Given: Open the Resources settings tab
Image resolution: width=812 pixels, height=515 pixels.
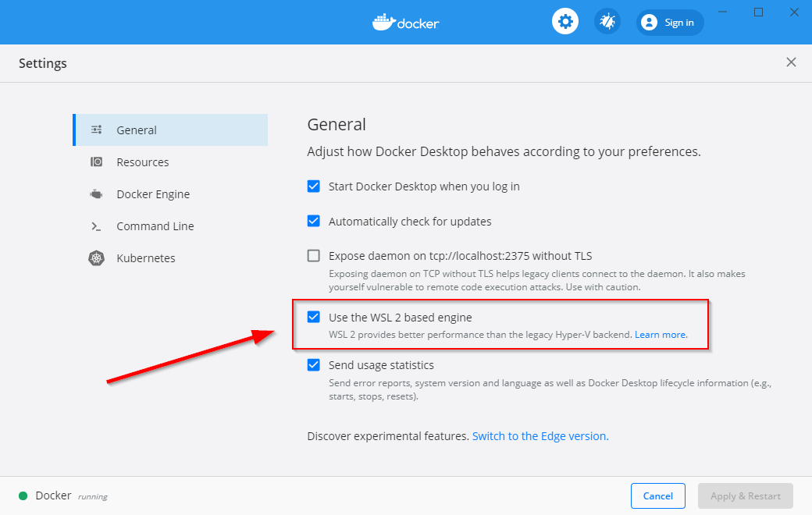Looking at the screenshot, I should tap(170, 162).
